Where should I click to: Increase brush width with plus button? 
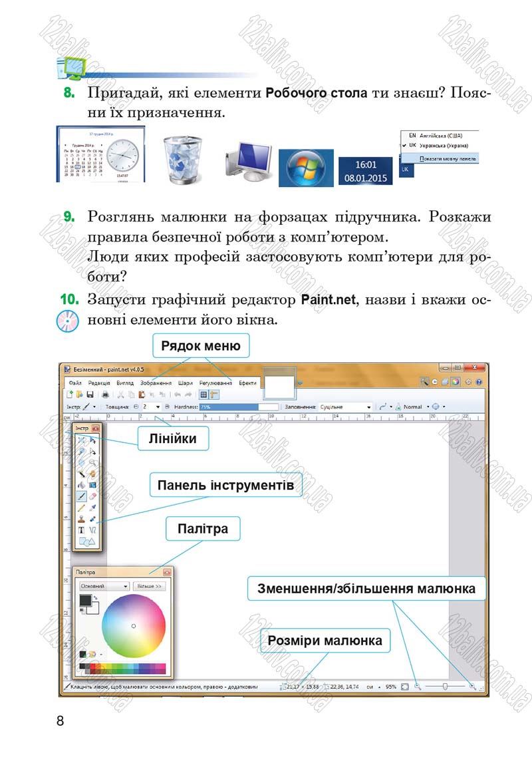coord(167,407)
